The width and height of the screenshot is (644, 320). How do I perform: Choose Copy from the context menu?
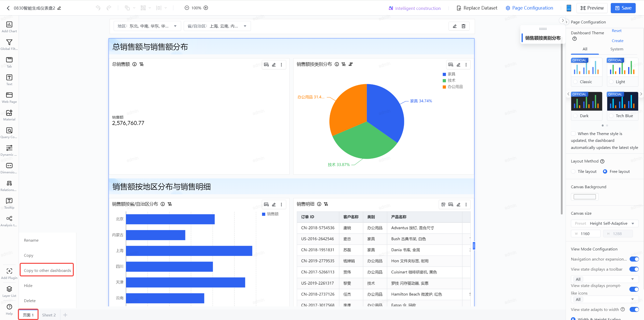point(28,255)
